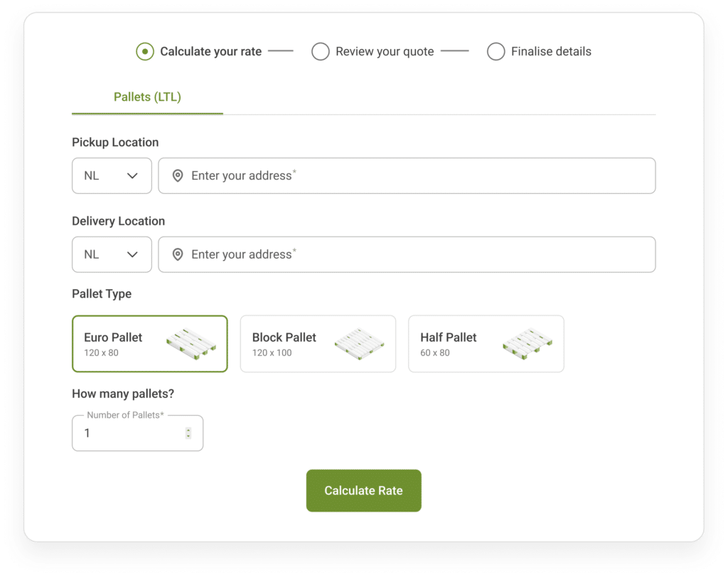Click the delivery address location pin icon
Viewport: 728px width, 577px height.
(178, 254)
